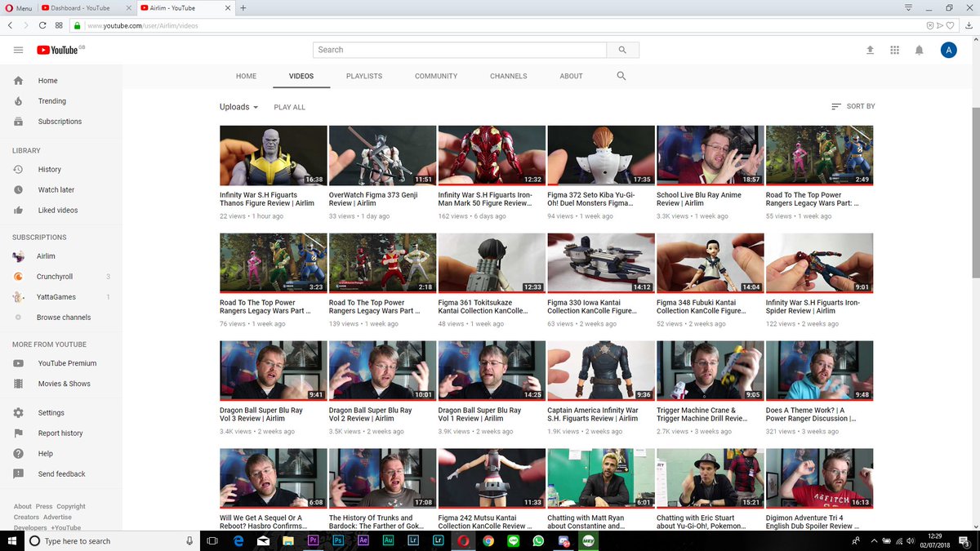Open the Sort By menu

(x=853, y=106)
